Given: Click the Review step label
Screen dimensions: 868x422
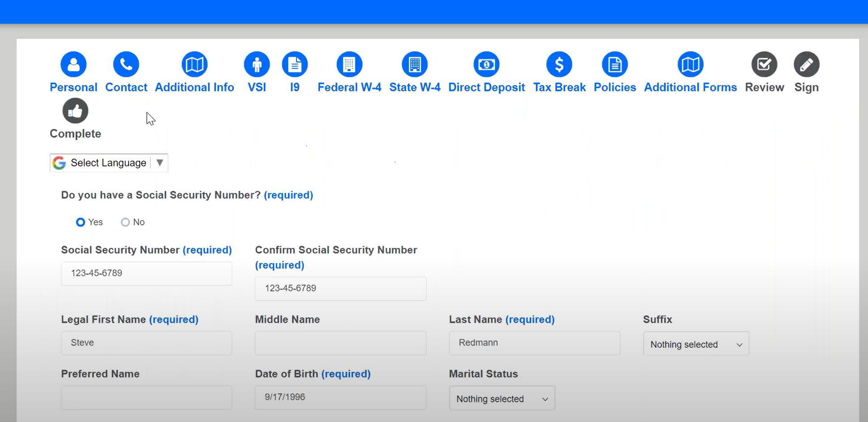Looking at the screenshot, I should [764, 87].
